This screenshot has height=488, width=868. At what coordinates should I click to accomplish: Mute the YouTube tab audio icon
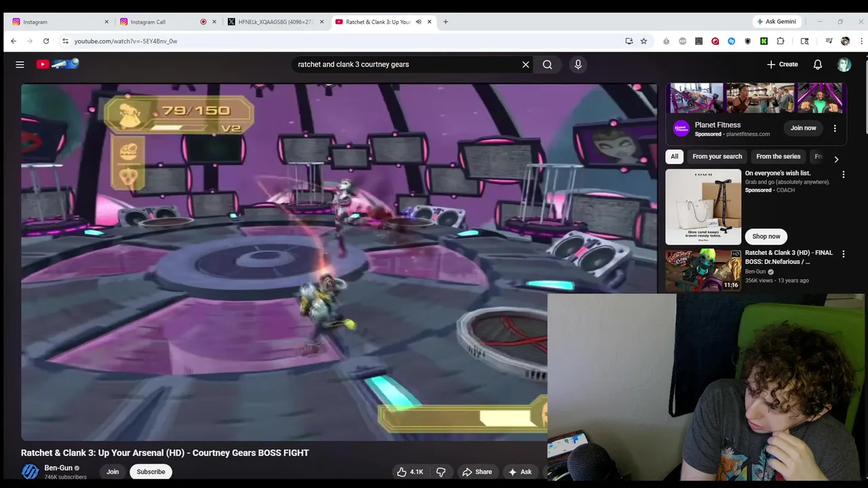(x=418, y=22)
